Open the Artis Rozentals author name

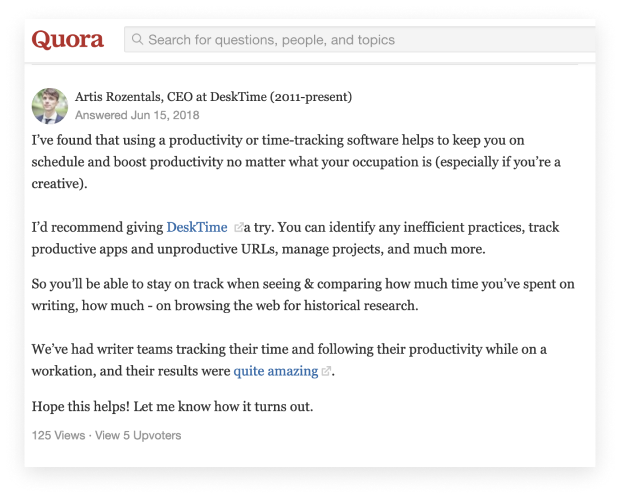(x=118, y=96)
